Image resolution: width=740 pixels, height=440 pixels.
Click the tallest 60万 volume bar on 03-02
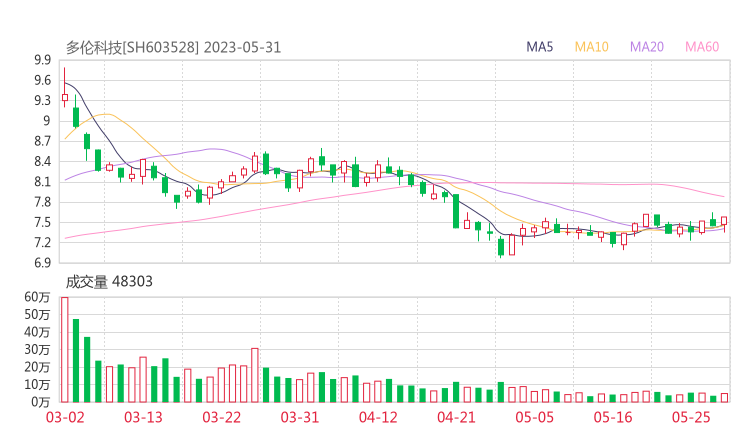65,350
